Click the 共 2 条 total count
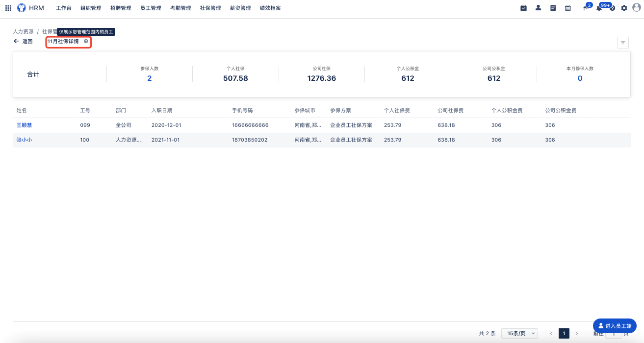 (x=487, y=333)
